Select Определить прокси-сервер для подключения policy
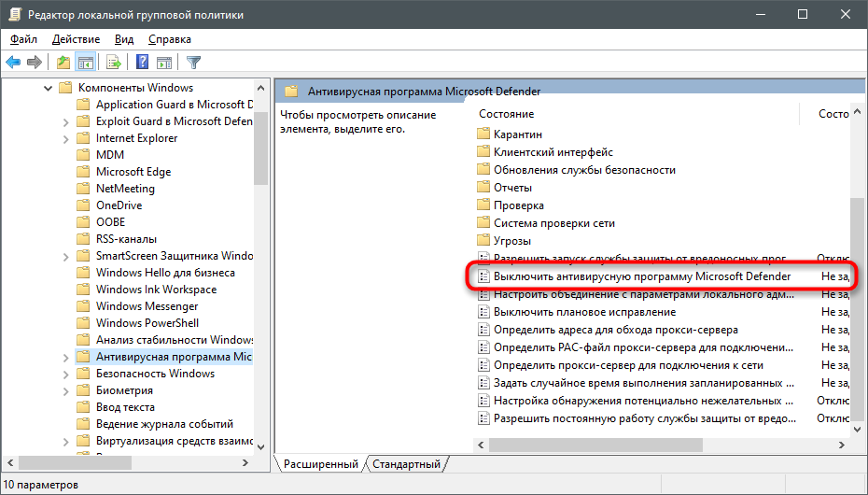Viewport: 868px width, 495px height. coord(663,365)
